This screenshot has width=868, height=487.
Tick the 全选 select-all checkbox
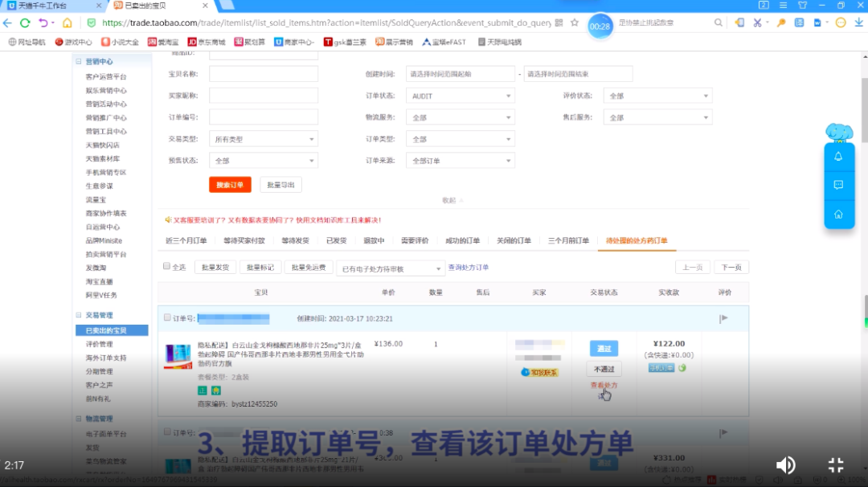[x=166, y=266]
